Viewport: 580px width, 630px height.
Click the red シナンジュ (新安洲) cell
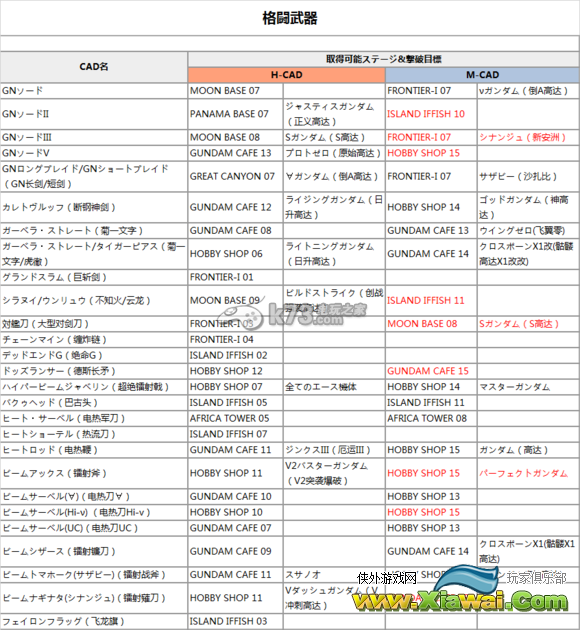[x=528, y=137]
